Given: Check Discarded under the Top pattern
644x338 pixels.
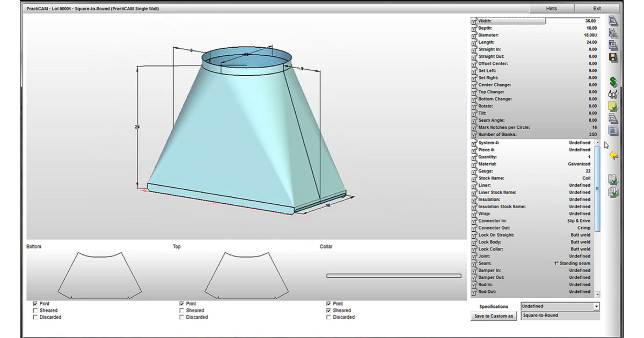Looking at the screenshot, I should pyautogui.click(x=182, y=317).
